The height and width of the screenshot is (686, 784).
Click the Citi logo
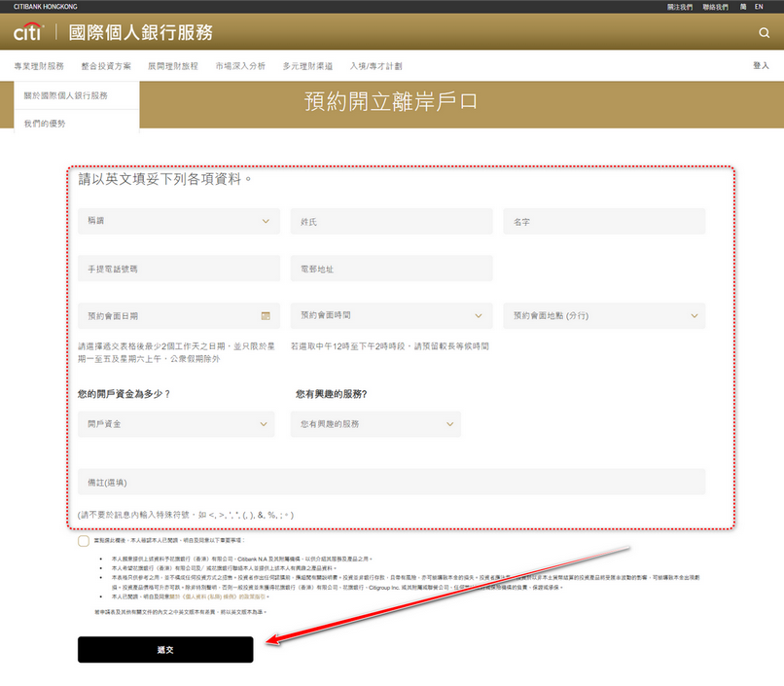27,32
